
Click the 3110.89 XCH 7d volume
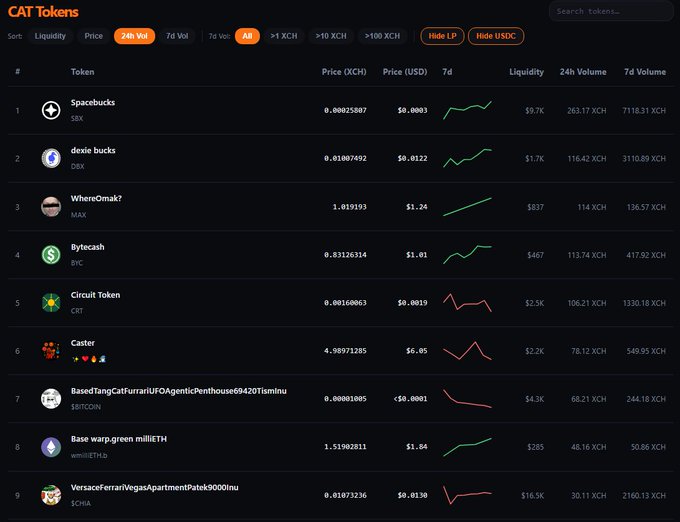point(644,159)
